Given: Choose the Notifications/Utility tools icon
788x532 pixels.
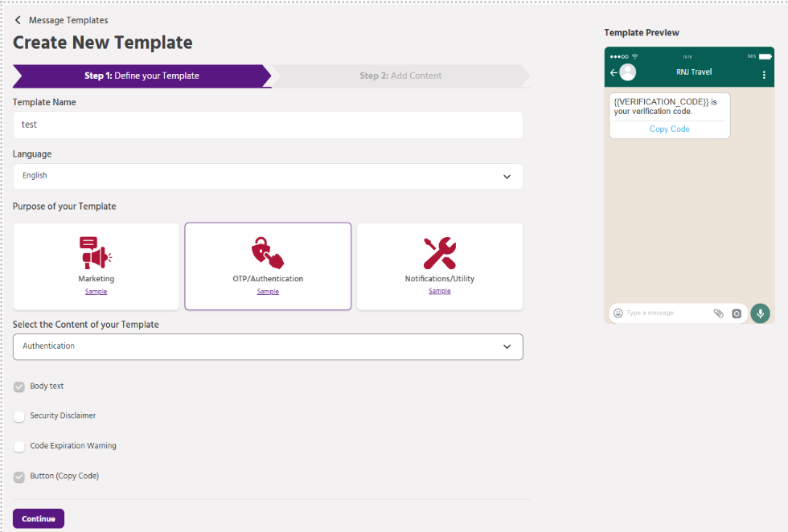Looking at the screenshot, I should (x=440, y=253).
